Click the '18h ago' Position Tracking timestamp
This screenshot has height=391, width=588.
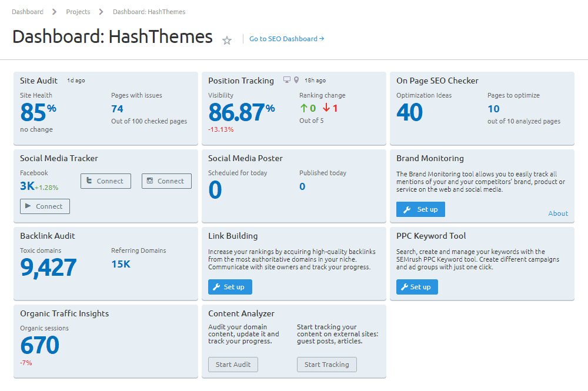coord(315,80)
